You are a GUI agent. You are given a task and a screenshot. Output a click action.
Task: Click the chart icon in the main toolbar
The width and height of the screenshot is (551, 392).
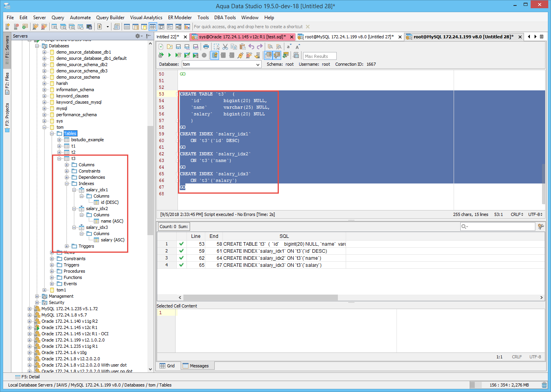pyautogui.click(x=187, y=27)
